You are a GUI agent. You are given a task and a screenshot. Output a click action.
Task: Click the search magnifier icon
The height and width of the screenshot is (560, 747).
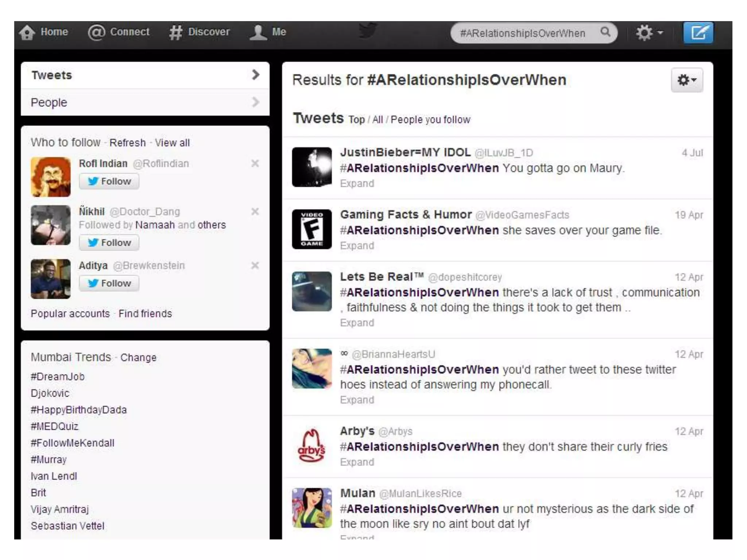click(605, 32)
